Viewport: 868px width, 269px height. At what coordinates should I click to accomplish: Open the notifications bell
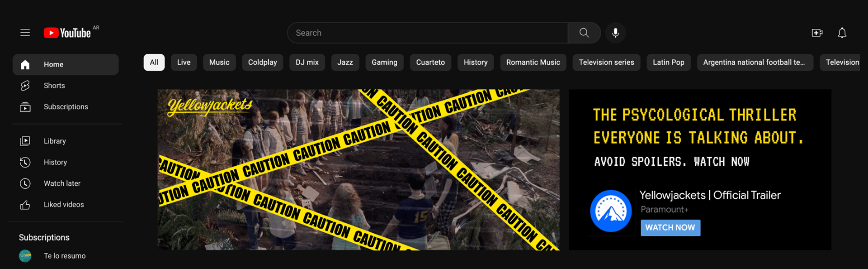842,33
